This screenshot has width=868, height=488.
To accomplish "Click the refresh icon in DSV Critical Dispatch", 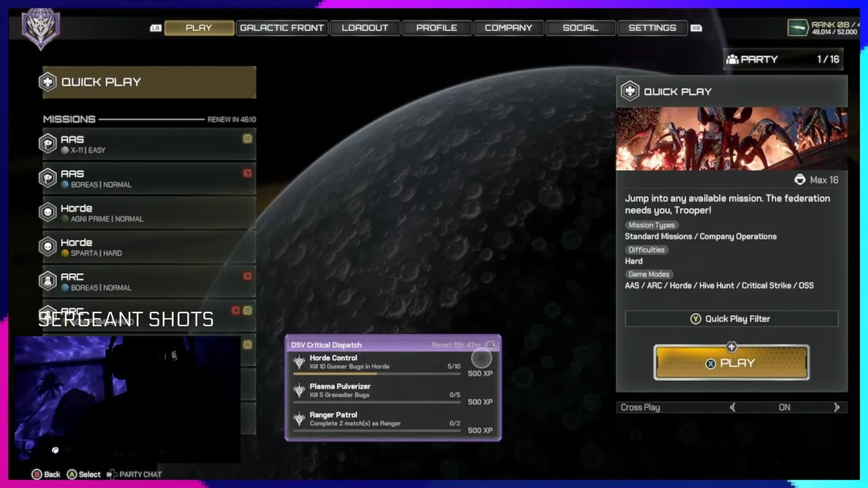I will pos(491,345).
